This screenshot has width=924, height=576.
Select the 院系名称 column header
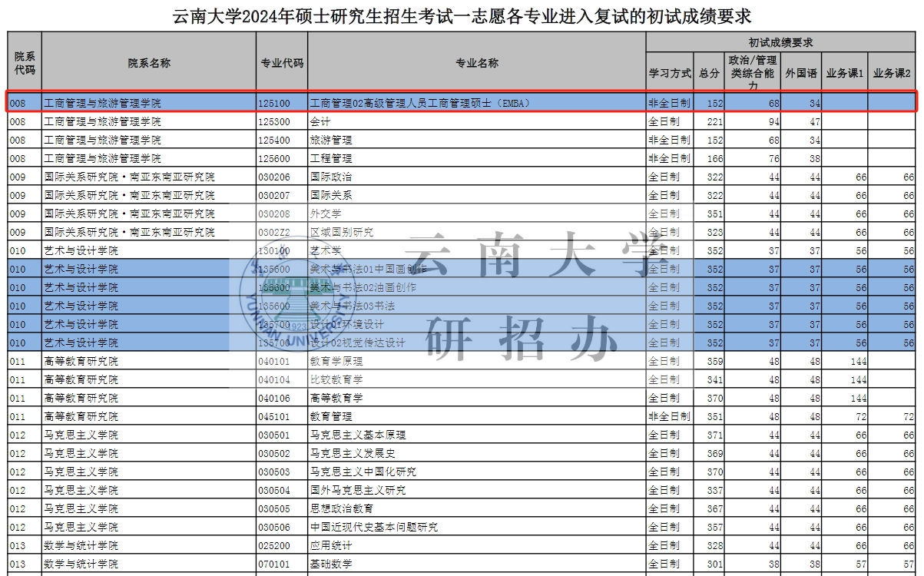point(149,63)
